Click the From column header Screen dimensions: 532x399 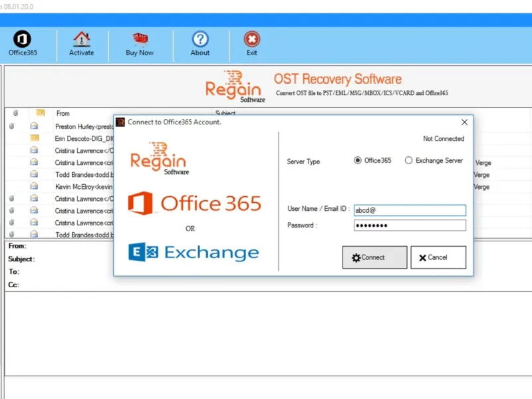coord(63,113)
